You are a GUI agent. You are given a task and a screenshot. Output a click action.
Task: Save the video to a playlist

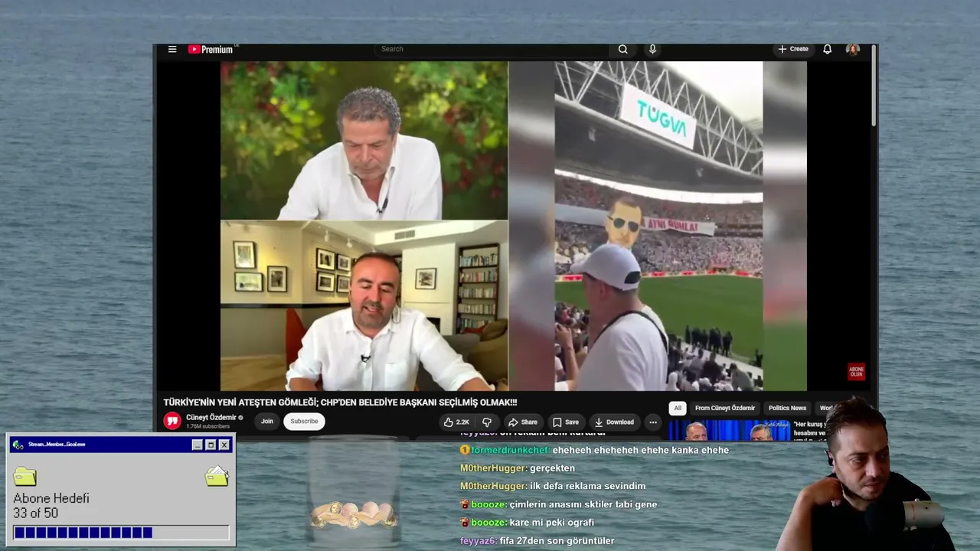566,422
